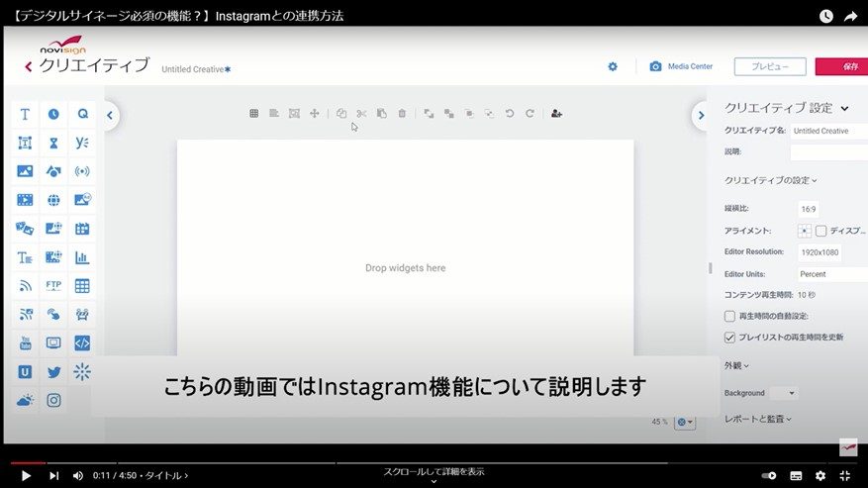The height and width of the screenshot is (488, 868).
Task: Click the alignment grid picker
Action: point(805,231)
